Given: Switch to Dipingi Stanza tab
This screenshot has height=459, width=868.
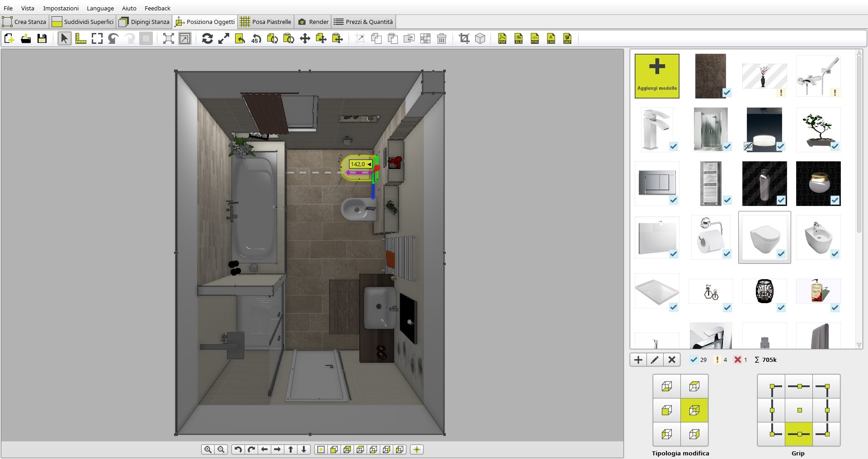Looking at the screenshot, I should (x=144, y=22).
